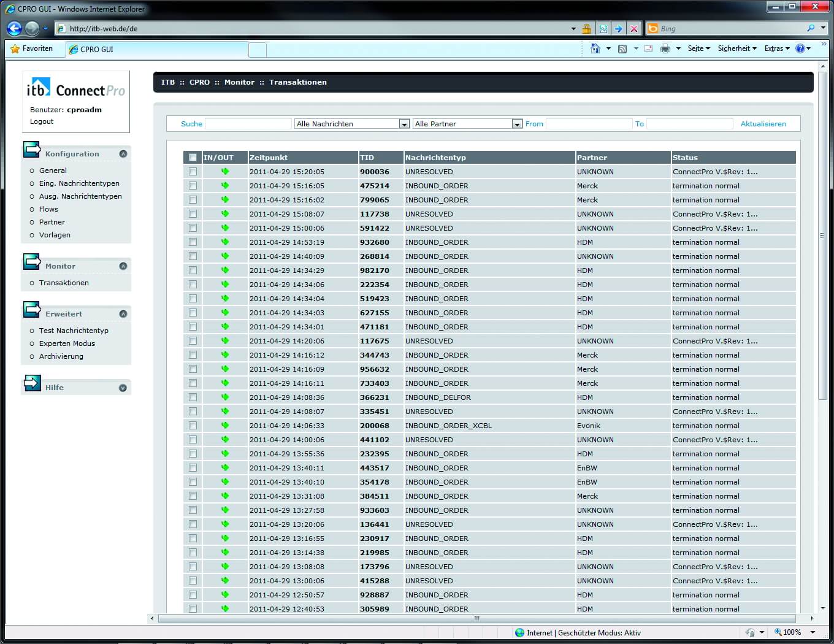The height and width of the screenshot is (644, 834).
Task: Expand the Hilfe panel chevron
Action: [123, 388]
